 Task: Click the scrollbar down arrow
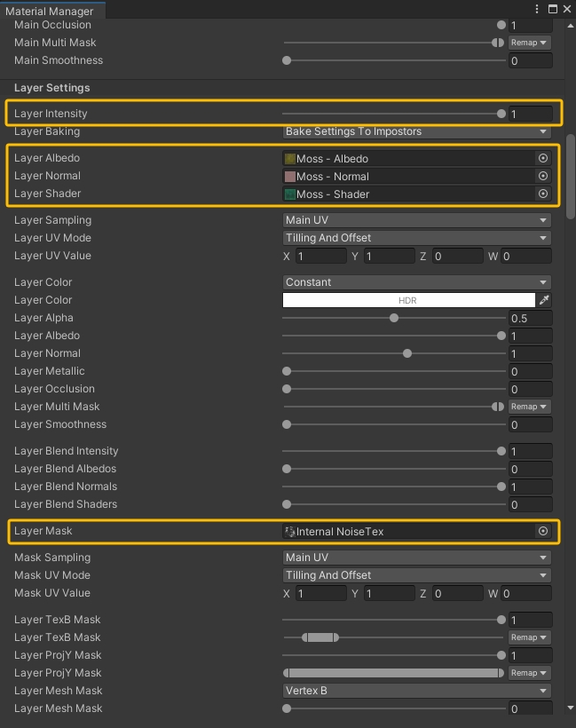click(571, 708)
